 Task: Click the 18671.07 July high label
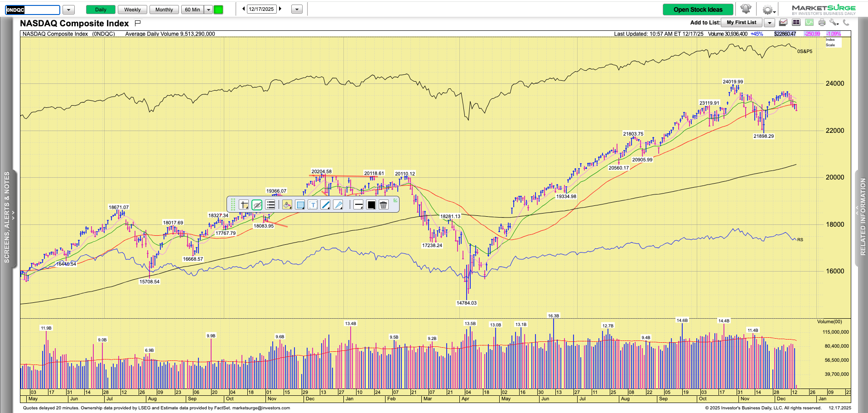tap(118, 207)
